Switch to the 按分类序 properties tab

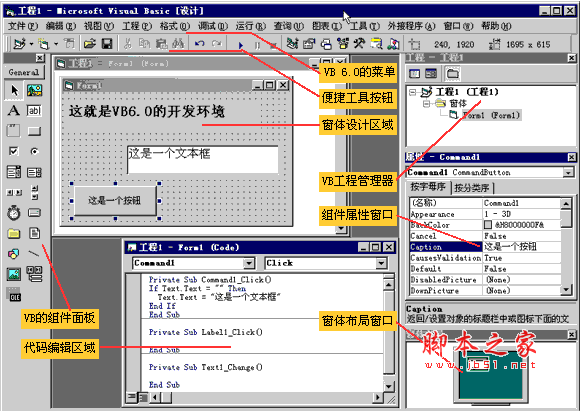pyautogui.click(x=472, y=188)
